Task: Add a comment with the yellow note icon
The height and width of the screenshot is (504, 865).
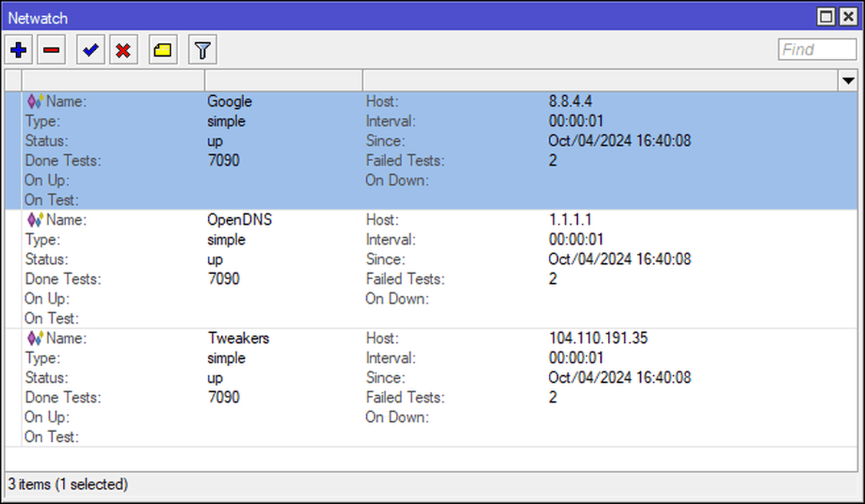Action: click(163, 50)
